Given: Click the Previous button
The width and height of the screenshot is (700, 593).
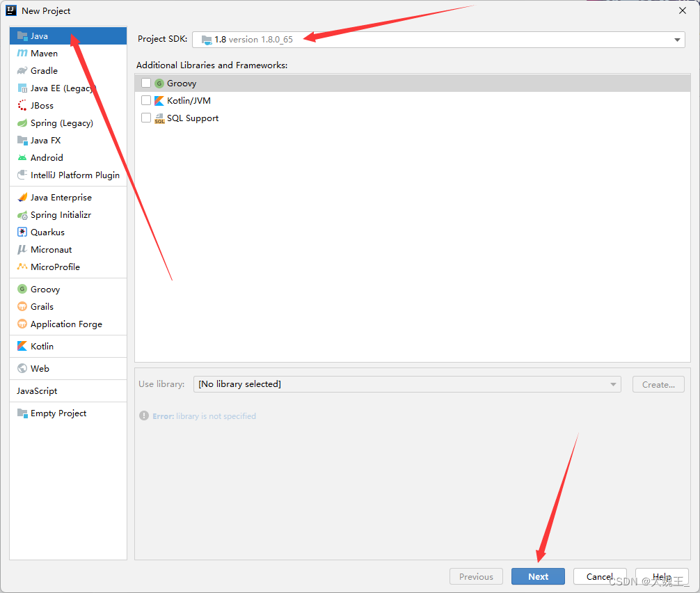Looking at the screenshot, I should (477, 576).
